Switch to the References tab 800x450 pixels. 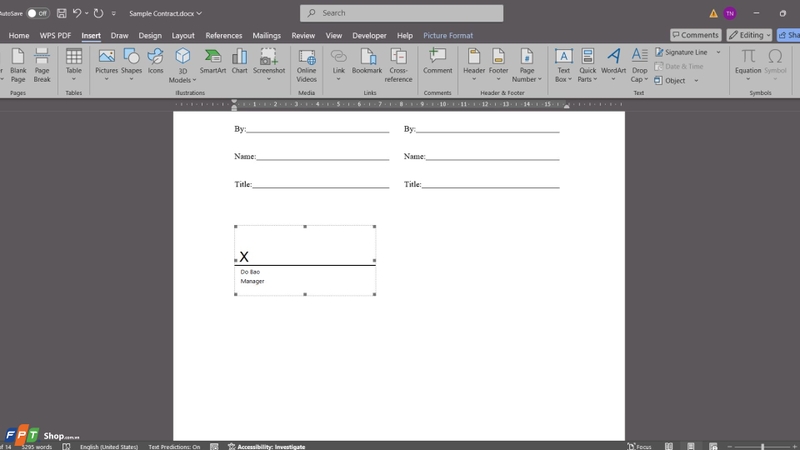coord(223,35)
